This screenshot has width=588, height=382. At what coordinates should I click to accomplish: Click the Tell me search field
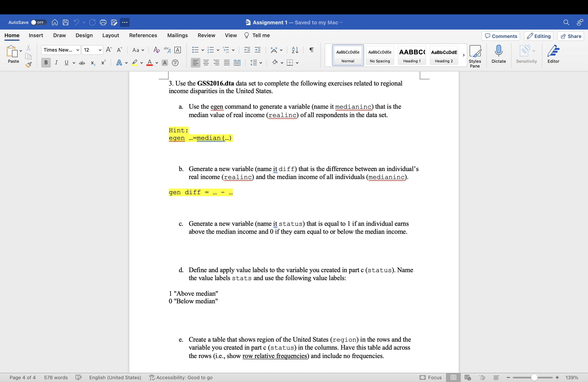point(257,35)
